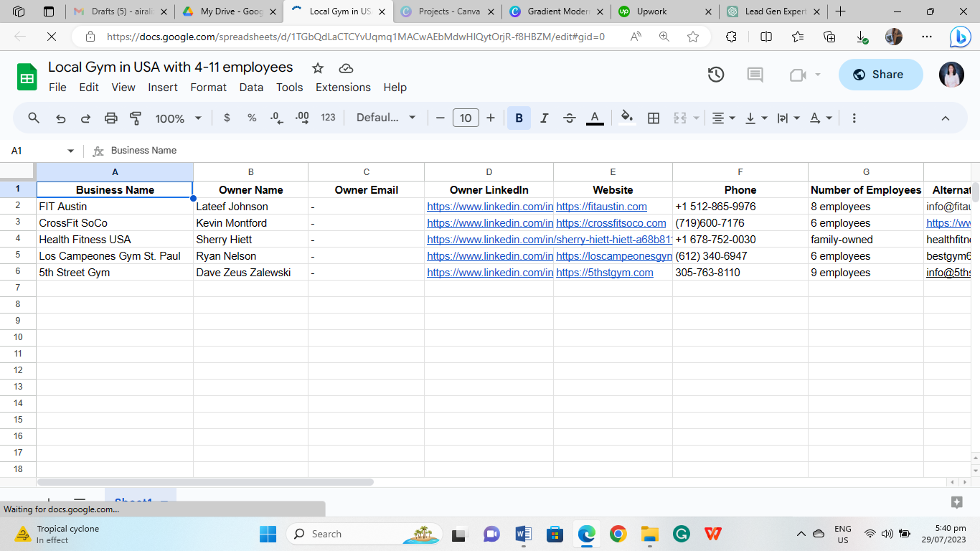Open the comments panel

tap(755, 75)
